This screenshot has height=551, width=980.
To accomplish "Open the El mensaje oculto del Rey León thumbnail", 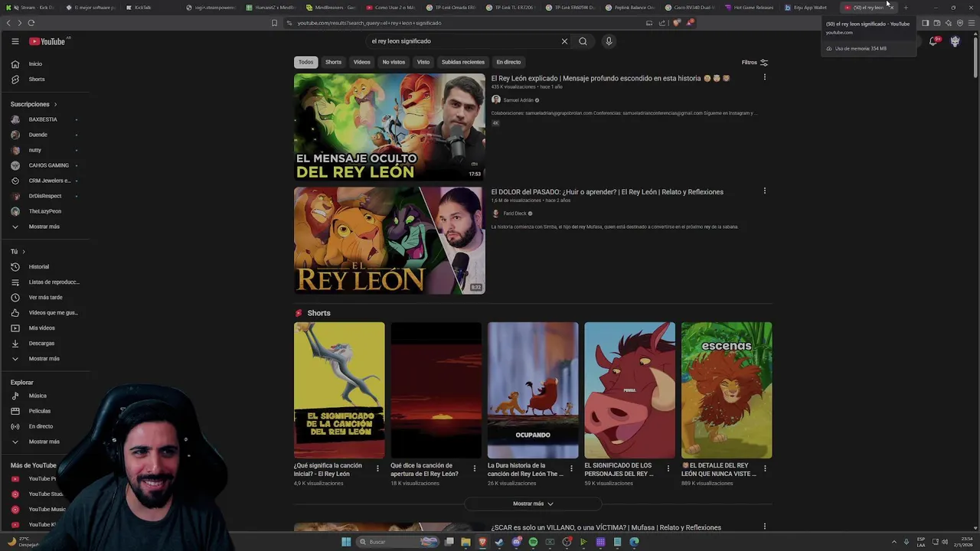I will click(x=390, y=127).
